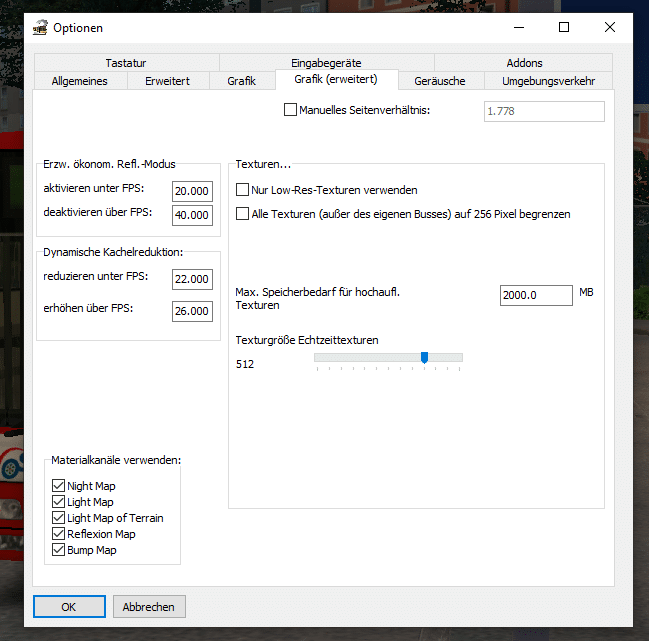
Task: Click the Texturgröße Echtzeittexturen slider handle
Action: click(424, 357)
